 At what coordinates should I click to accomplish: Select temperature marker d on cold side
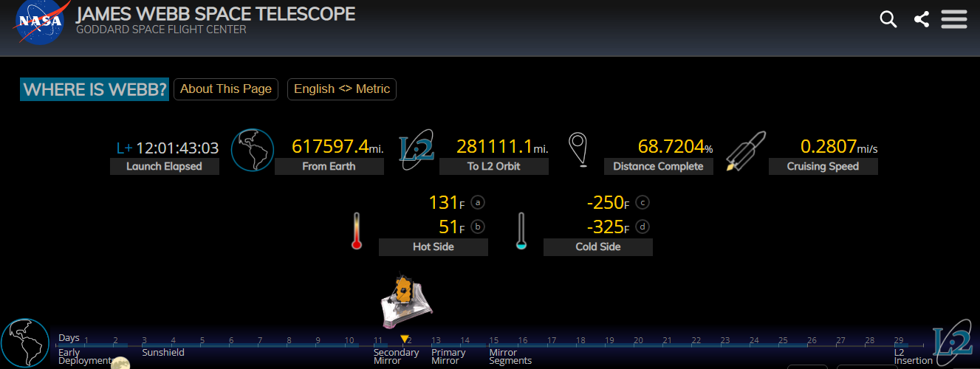(x=643, y=227)
